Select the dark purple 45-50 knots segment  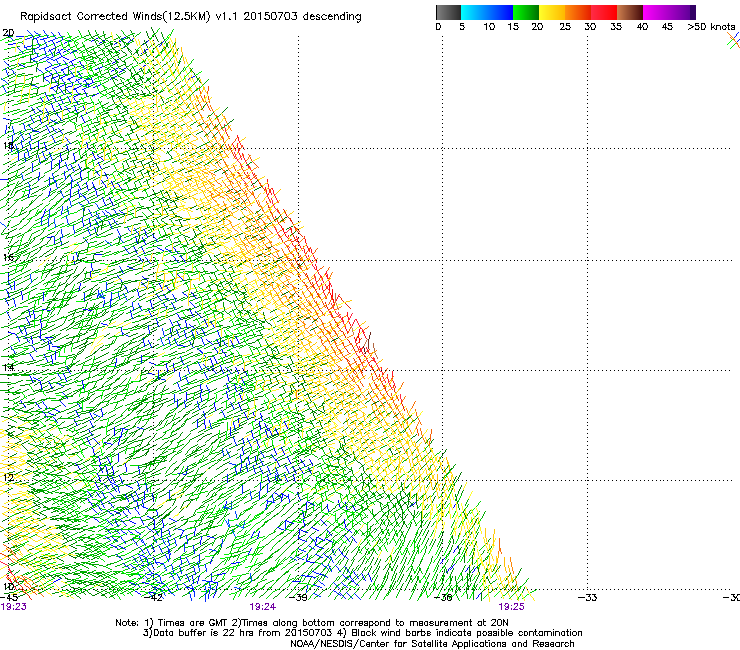(682, 12)
